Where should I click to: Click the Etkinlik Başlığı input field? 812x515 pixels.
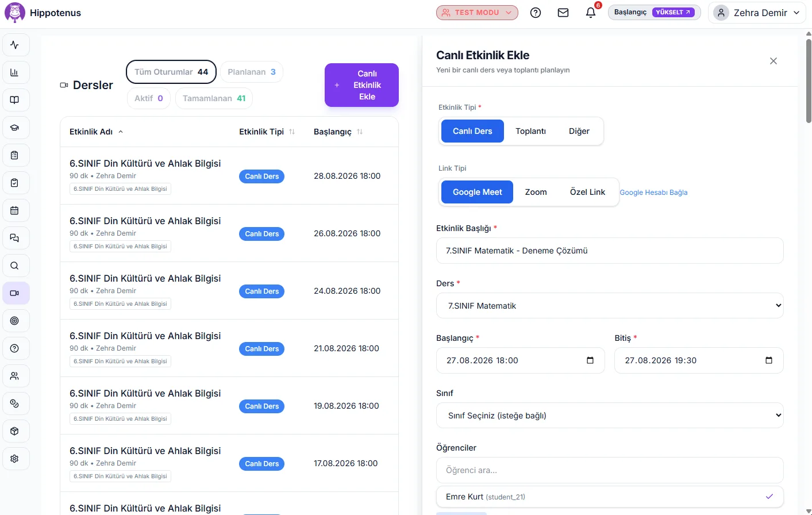click(610, 251)
